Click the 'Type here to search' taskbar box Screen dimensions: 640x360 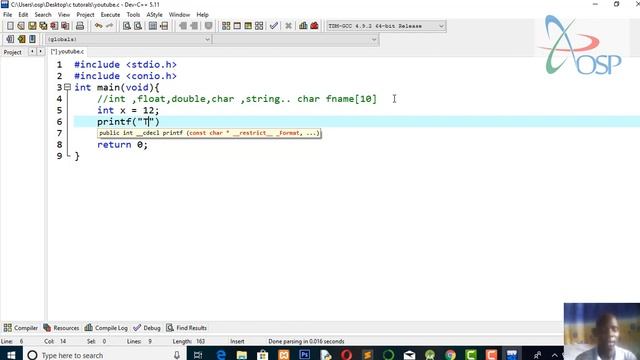pyautogui.click(x=104, y=355)
